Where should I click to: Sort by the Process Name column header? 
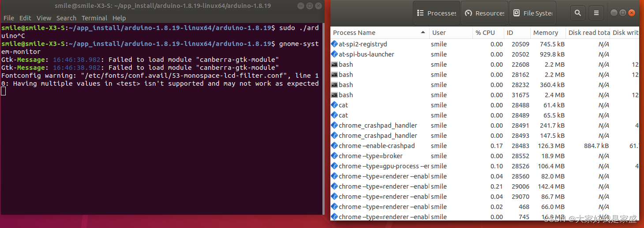379,33
